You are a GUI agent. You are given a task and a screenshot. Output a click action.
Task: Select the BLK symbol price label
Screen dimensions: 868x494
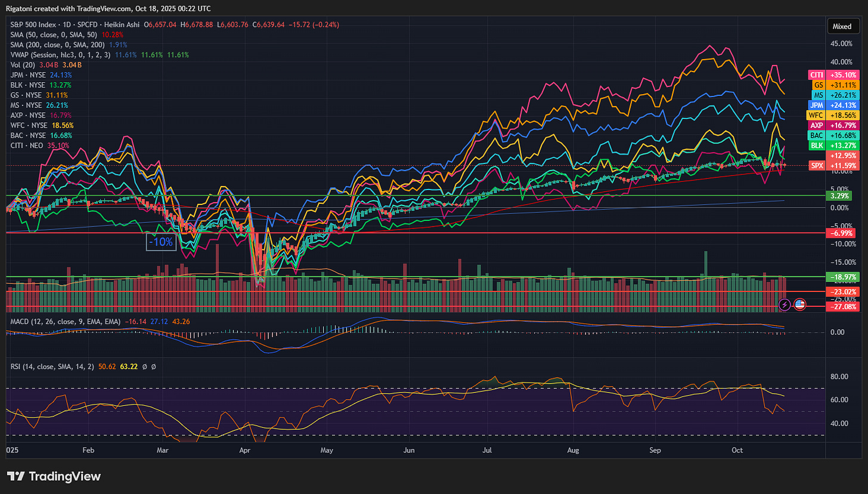point(817,145)
